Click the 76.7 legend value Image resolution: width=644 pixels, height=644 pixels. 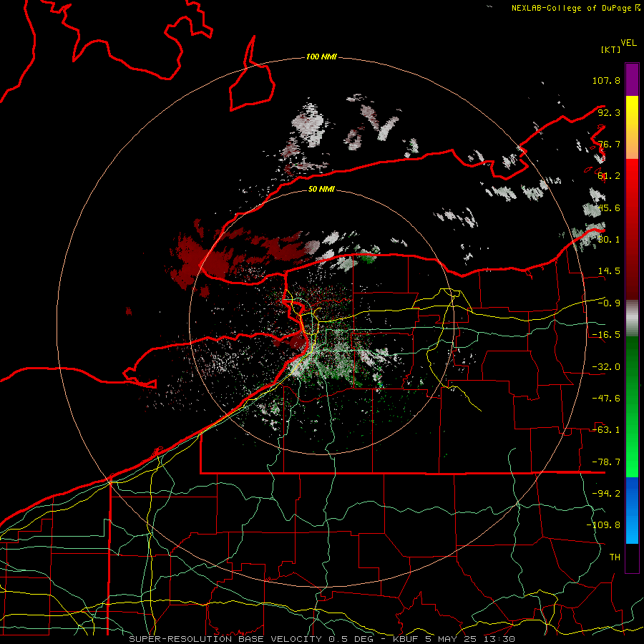point(609,144)
